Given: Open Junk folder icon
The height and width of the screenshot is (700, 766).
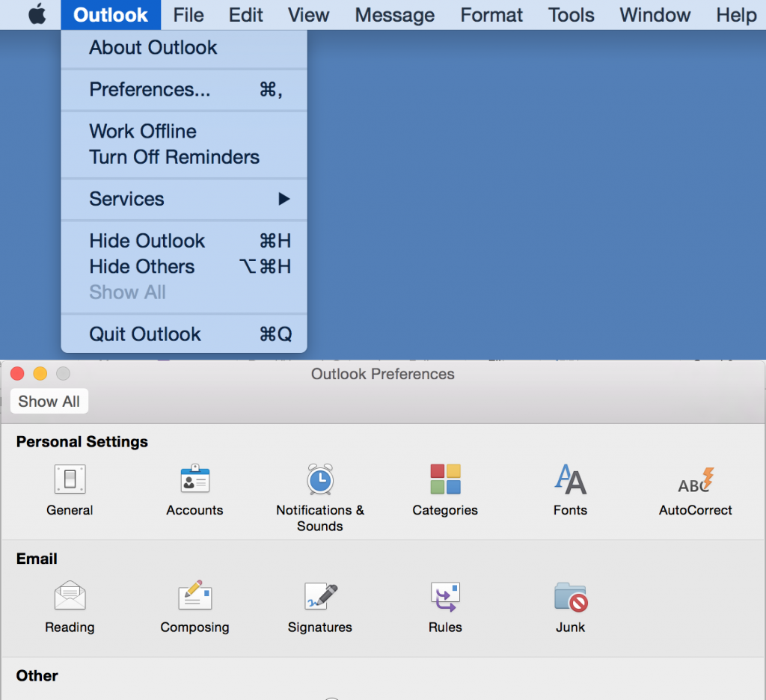Looking at the screenshot, I should pos(571,597).
